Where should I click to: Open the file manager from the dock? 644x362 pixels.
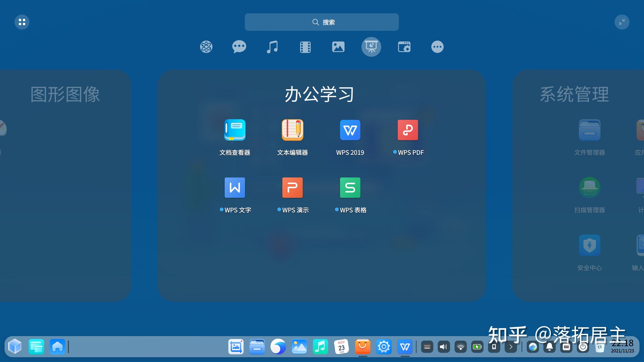tap(257, 347)
